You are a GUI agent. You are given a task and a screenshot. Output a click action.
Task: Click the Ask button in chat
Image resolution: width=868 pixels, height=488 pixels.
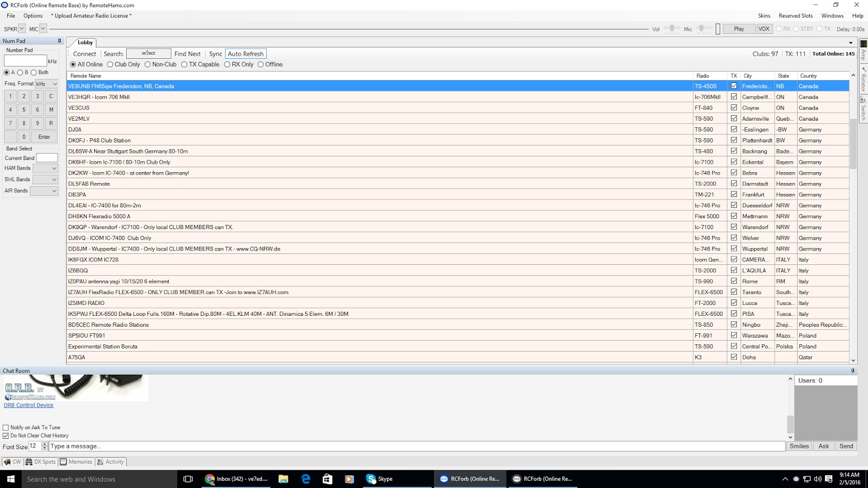(x=823, y=446)
